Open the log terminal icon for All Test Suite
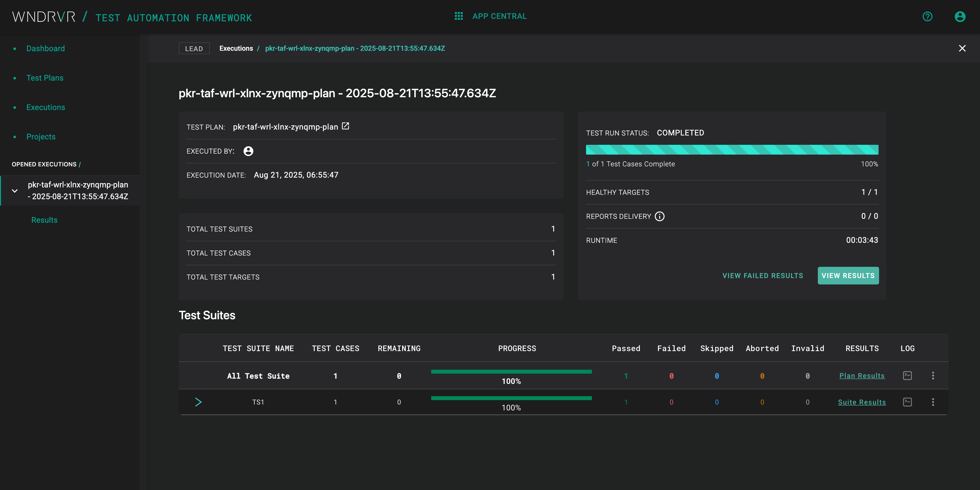980x490 pixels. pos(907,376)
